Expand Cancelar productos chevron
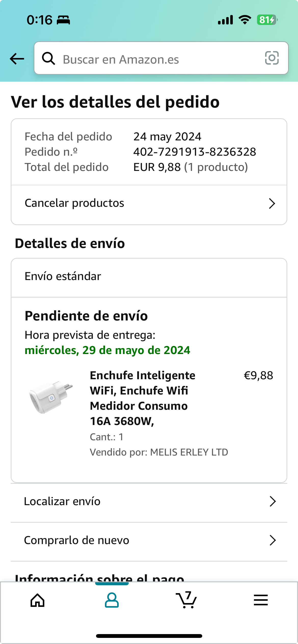 coord(272,203)
